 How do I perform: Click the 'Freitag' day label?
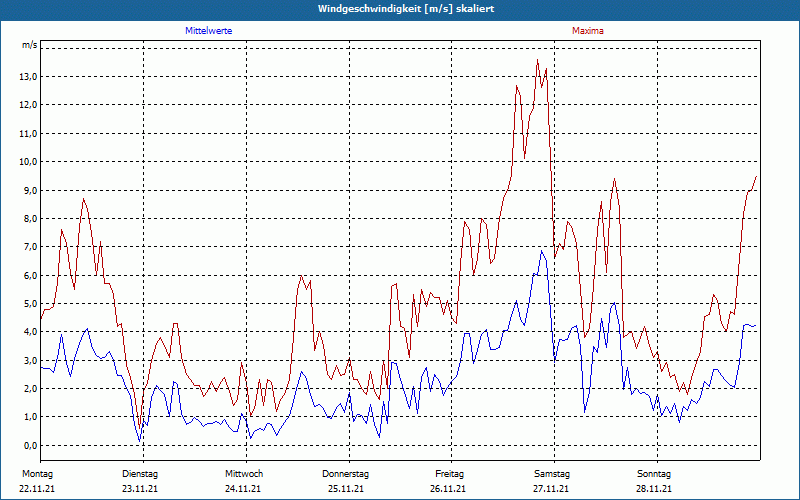point(449,474)
